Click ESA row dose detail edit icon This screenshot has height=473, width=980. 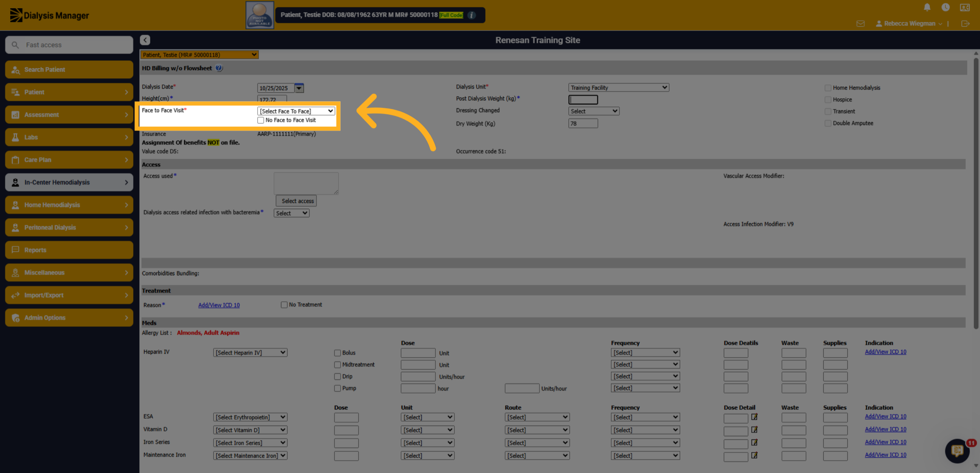(x=754, y=417)
